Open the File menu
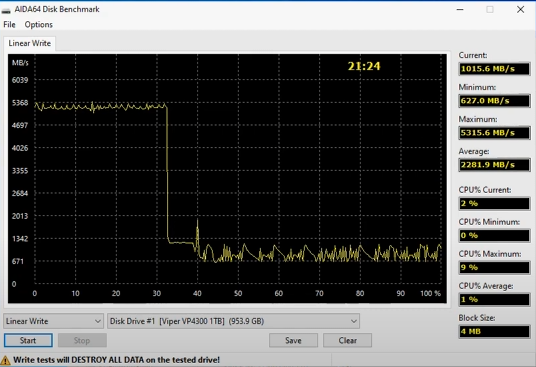The height and width of the screenshot is (367, 536). 9,25
